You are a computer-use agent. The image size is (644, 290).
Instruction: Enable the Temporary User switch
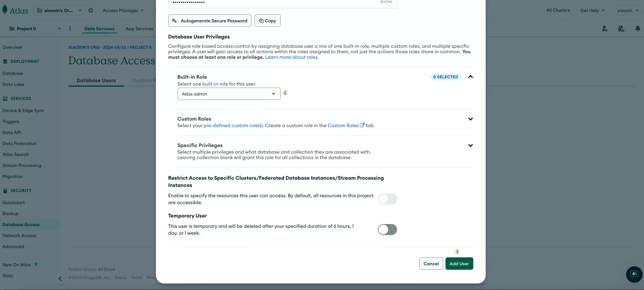[387, 230]
